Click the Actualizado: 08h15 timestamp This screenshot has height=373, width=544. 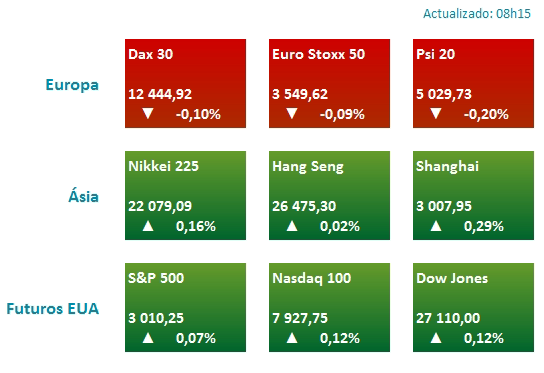coord(477,14)
